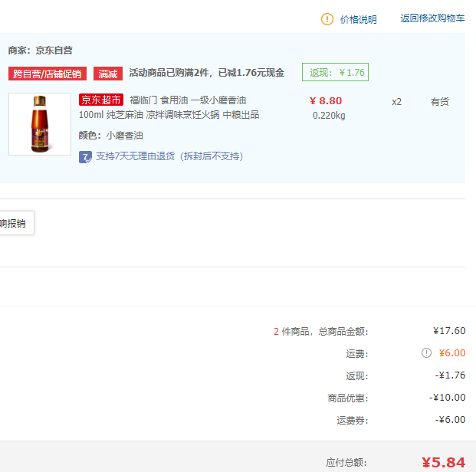
Task: Click the 运费券 value -¥6.00
Action: (x=450, y=419)
